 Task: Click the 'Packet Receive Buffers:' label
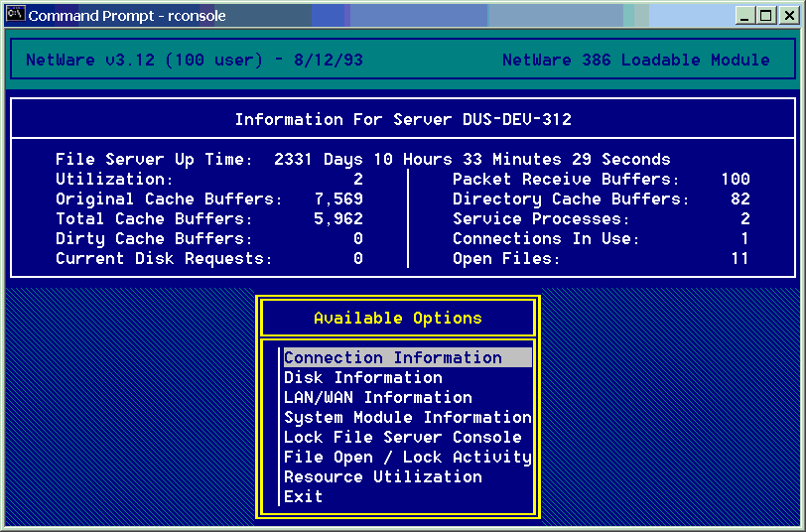566,179
